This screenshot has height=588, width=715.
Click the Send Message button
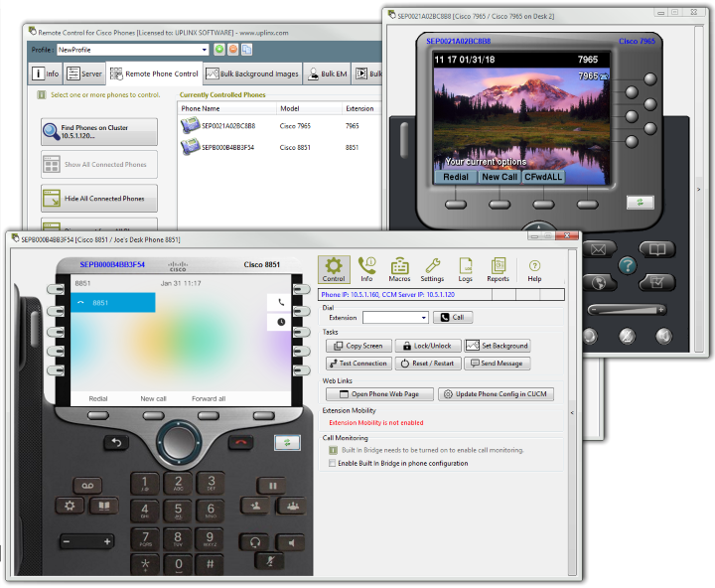[x=498, y=364]
